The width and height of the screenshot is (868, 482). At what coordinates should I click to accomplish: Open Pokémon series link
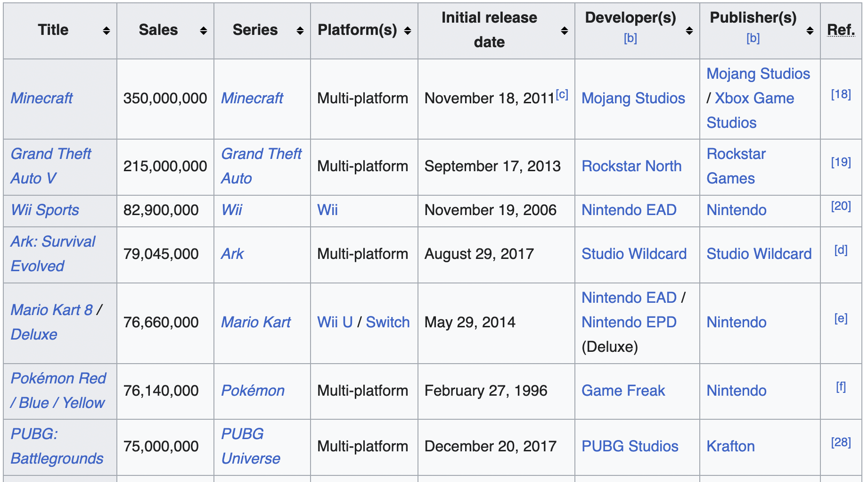pos(253,391)
